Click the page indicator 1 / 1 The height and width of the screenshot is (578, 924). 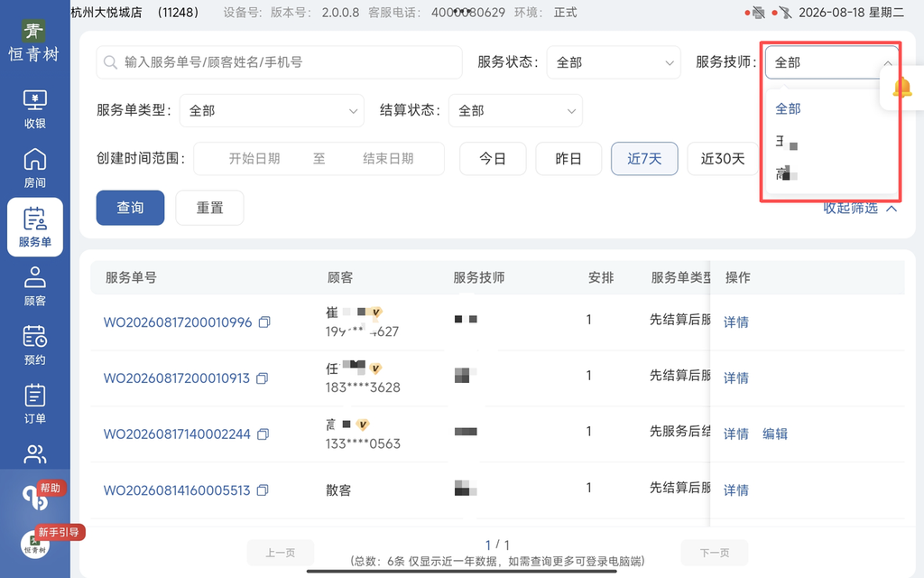click(x=497, y=545)
